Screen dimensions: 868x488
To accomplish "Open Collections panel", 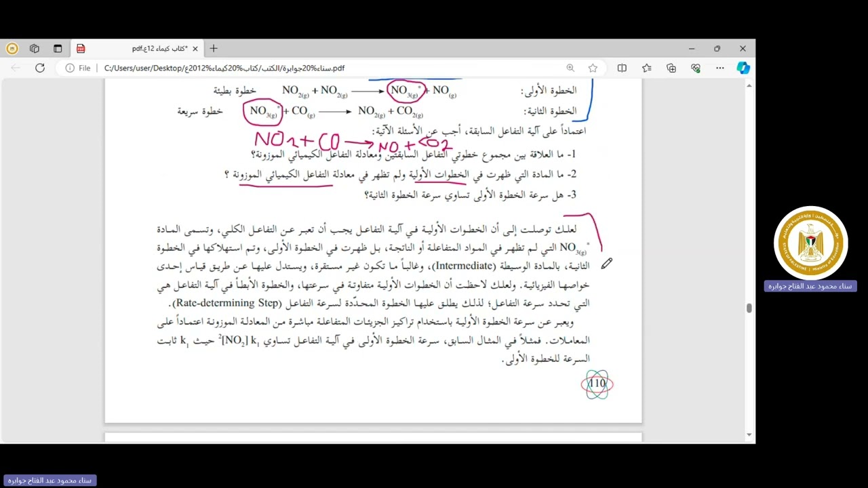I will (671, 68).
